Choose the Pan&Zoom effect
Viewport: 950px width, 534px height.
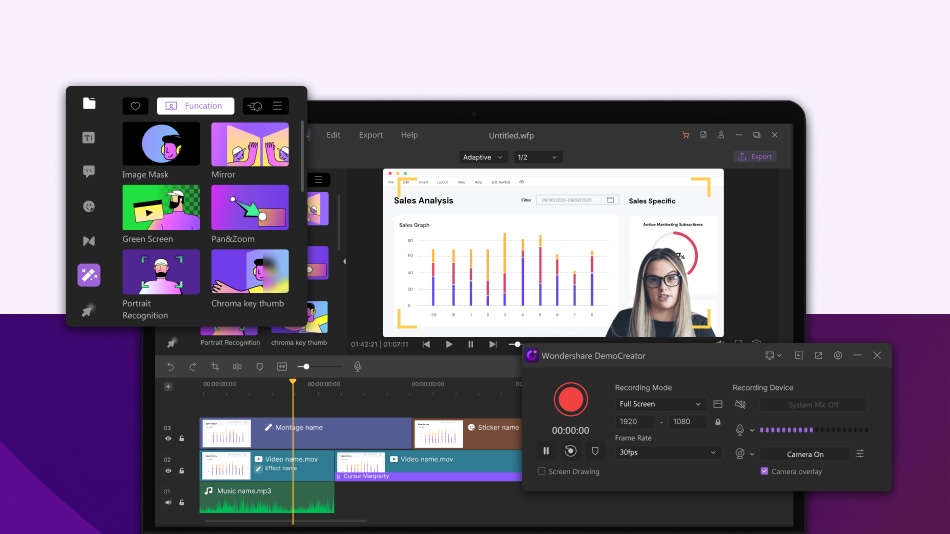coord(250,207)
